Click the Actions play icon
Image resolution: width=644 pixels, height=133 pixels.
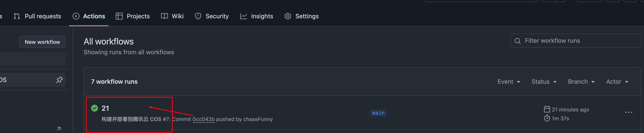76,16
